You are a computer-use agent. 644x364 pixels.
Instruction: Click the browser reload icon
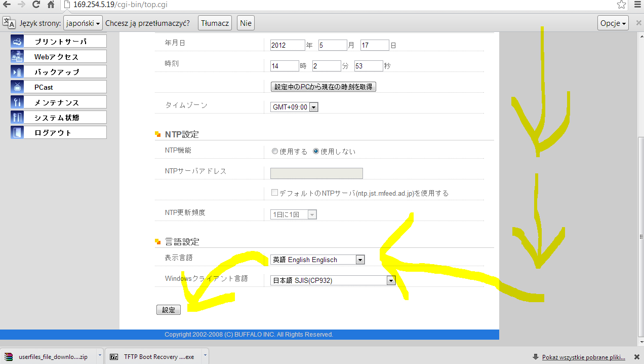click(x=36, y=5)
